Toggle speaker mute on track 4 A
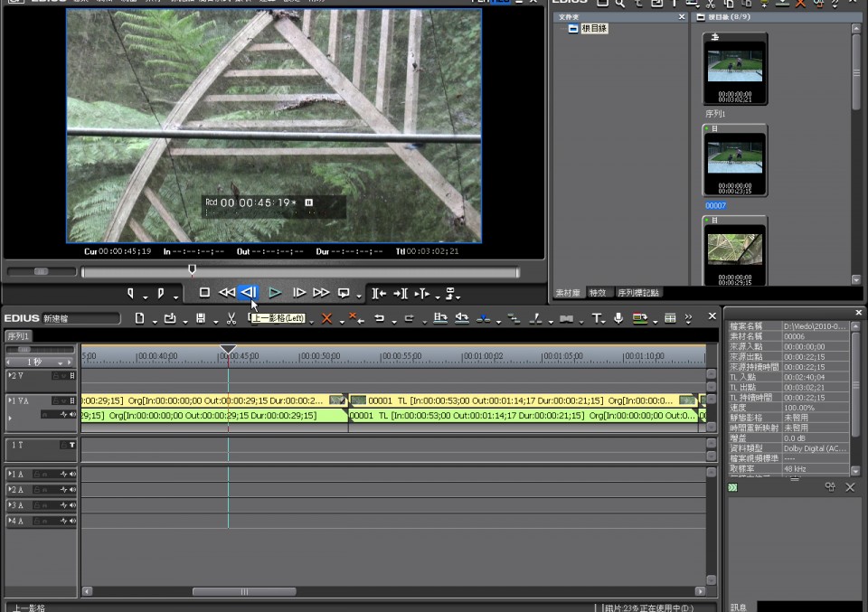 (71, 522)
